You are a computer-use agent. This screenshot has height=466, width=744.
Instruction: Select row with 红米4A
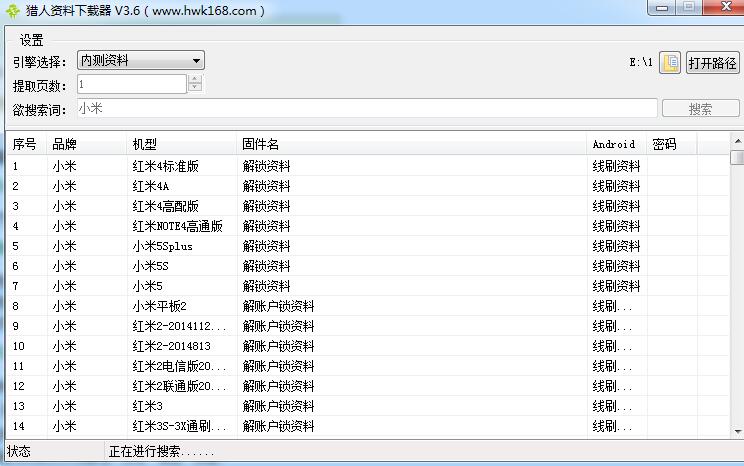368,186
